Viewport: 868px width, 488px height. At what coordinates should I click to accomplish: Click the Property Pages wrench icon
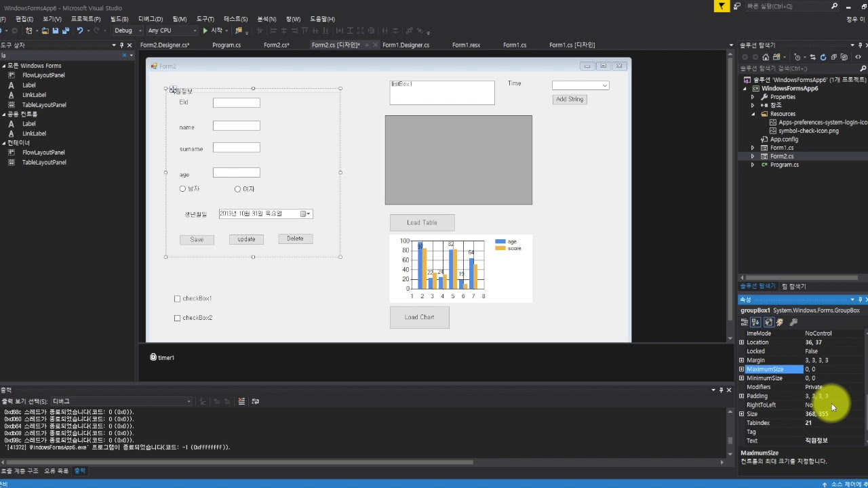793,322
